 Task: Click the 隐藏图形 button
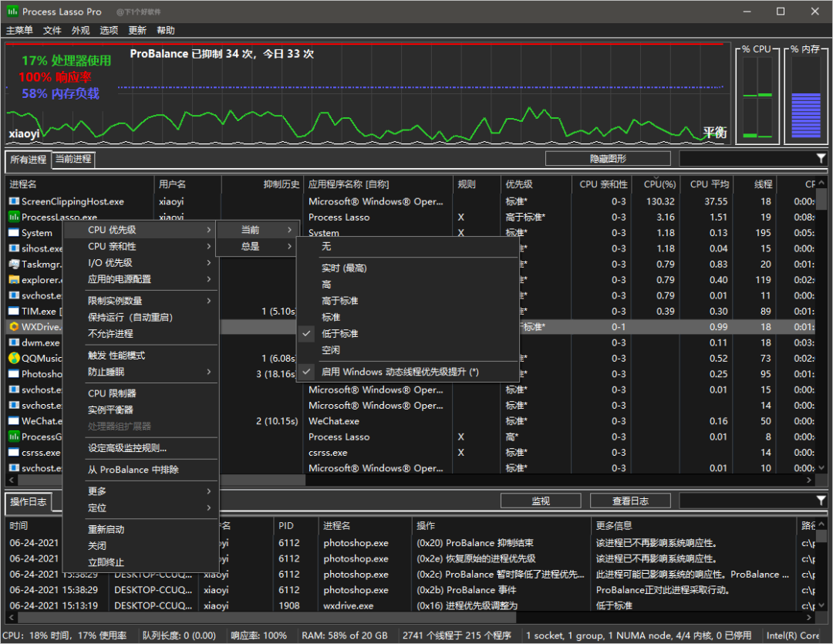[608, 159]
